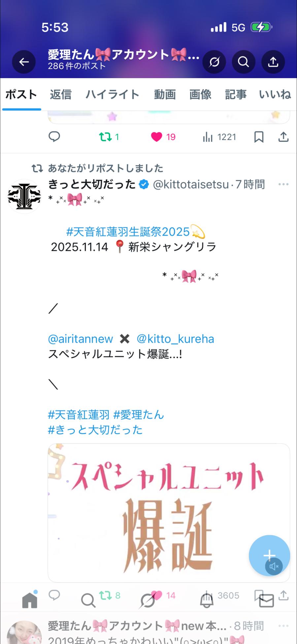Open more options for きっと大切だった post

coord(283,184)
